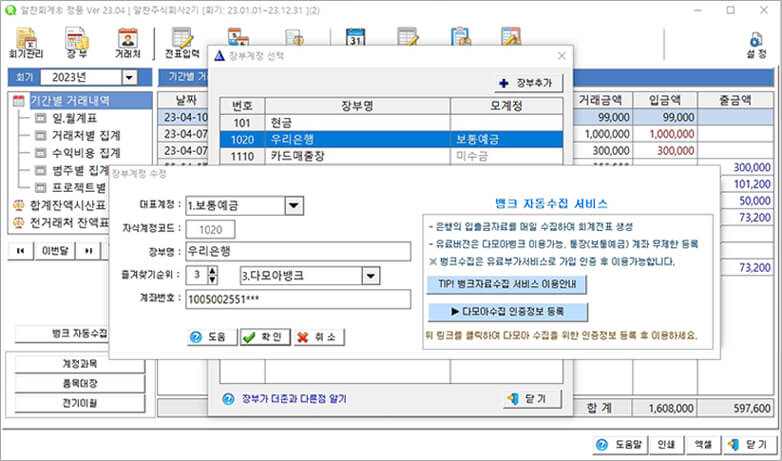The width and height of the screenshot is (782, 461).
Task: Expand the 대표계정 1.보통예금 dropdown
Action: 294,206
